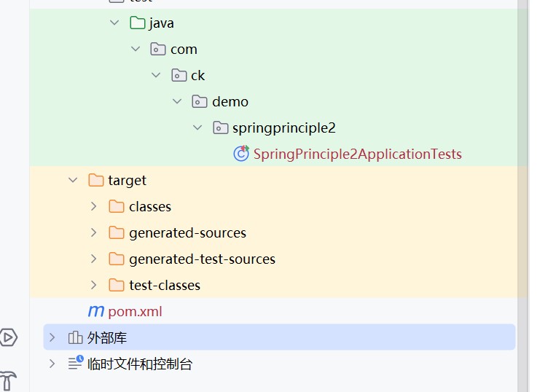556x392 pixels.
Task: Expand the generated-test-sources folder arrow
Action: [x=93, y=259]
